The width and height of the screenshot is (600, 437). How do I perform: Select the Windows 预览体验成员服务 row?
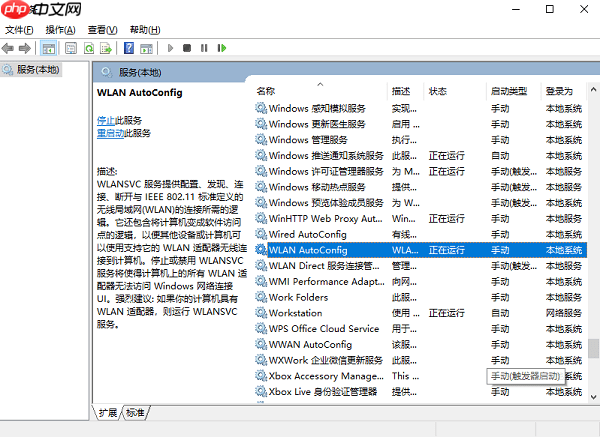click(419, 203)
